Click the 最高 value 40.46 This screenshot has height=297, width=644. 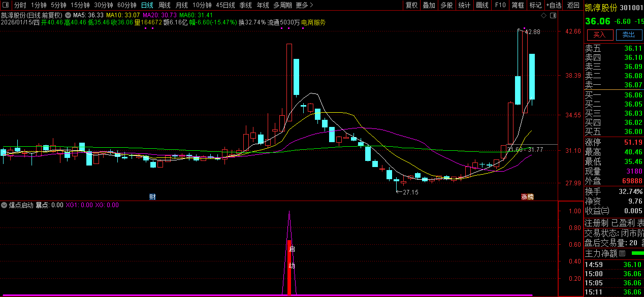pyautogui.click(x=633, y=152)
